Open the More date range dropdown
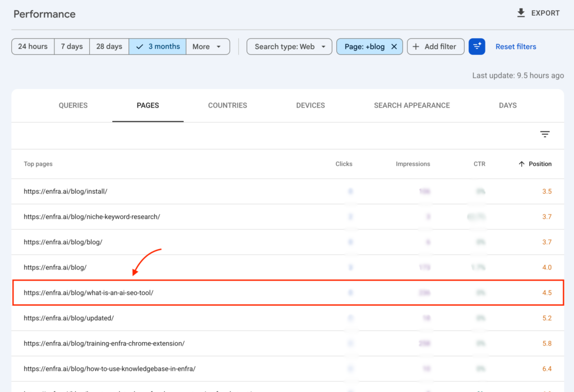The height and width of the screenshot is (392, 574). (207, 46)
